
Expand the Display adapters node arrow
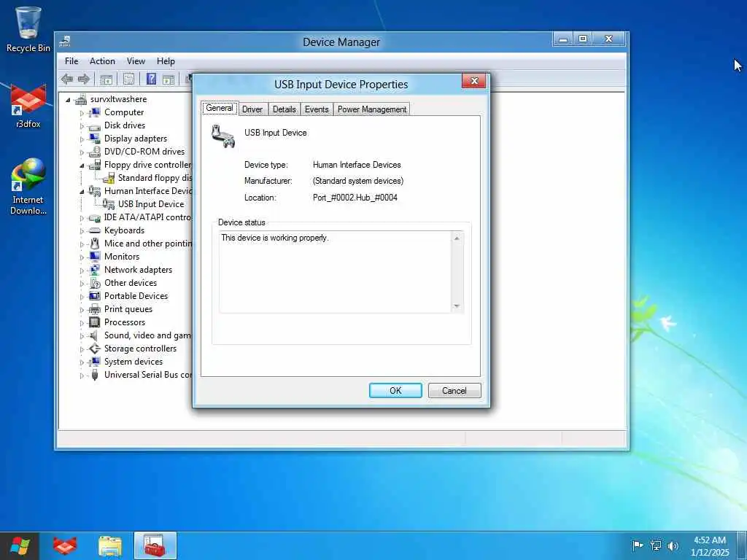pyautogui.click(x=82, y=139)
